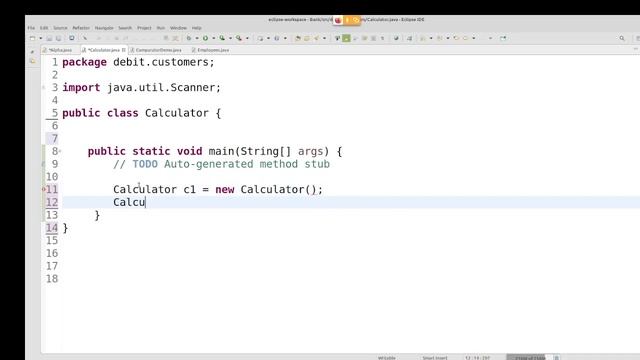Click the cursor position status entry

click(x=477, y=358)
